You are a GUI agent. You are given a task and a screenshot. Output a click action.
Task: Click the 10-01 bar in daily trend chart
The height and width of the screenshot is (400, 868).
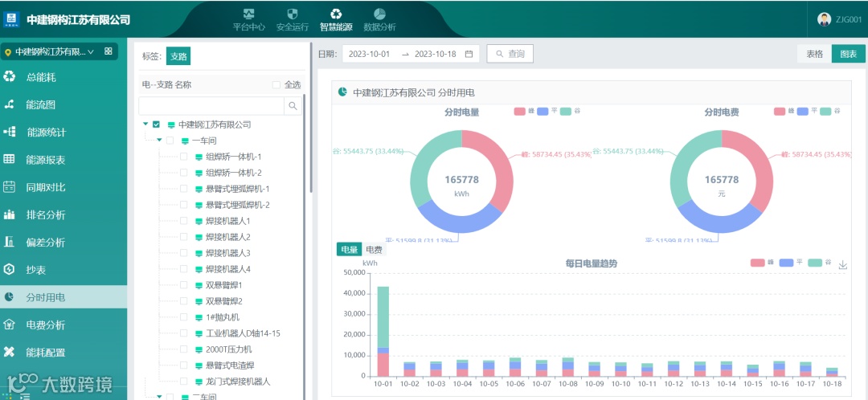point(383,331)
